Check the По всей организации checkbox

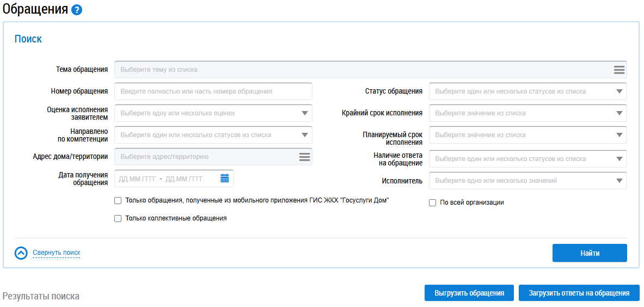(433, 202)
